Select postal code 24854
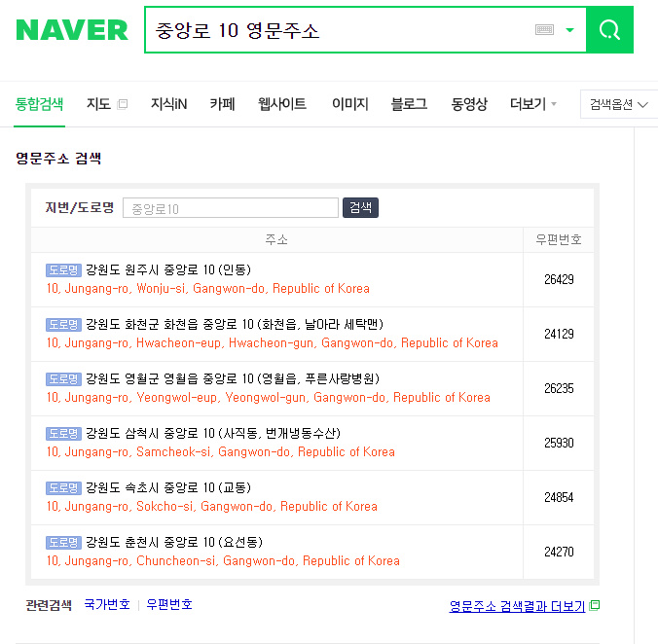This screenshot has height=644, width=658. 559,498
